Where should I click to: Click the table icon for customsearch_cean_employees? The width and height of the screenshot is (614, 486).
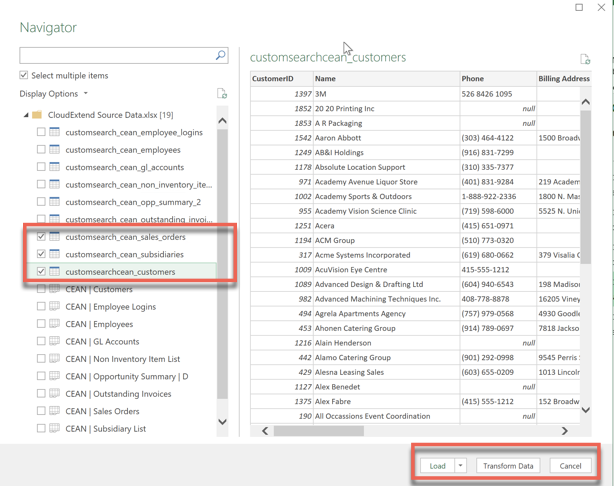pos(54,149)
